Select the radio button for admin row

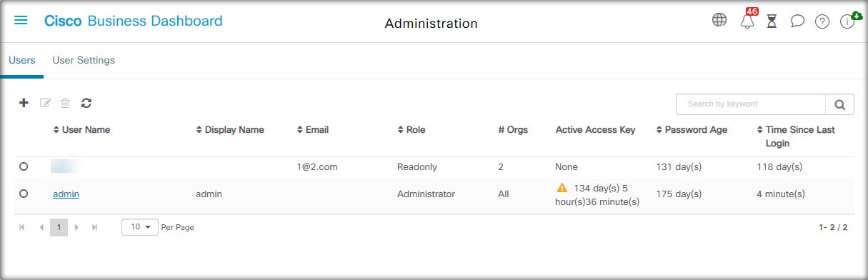(24, 194)
